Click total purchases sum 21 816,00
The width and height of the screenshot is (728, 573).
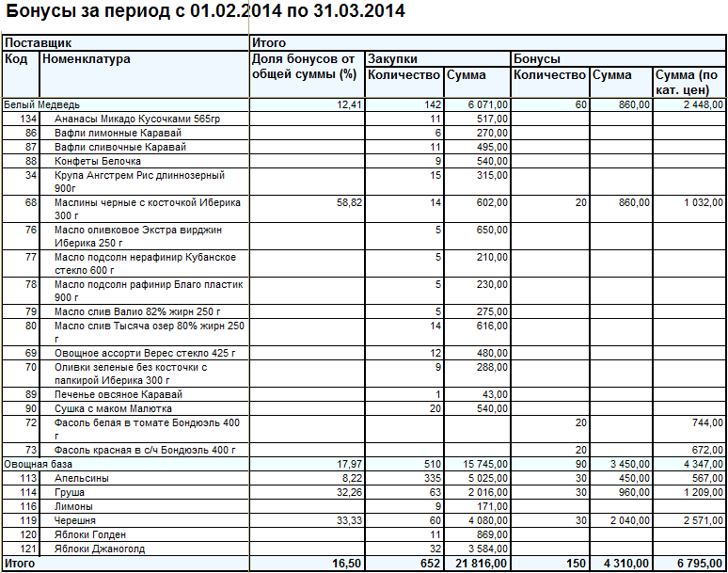coord(482,564)
